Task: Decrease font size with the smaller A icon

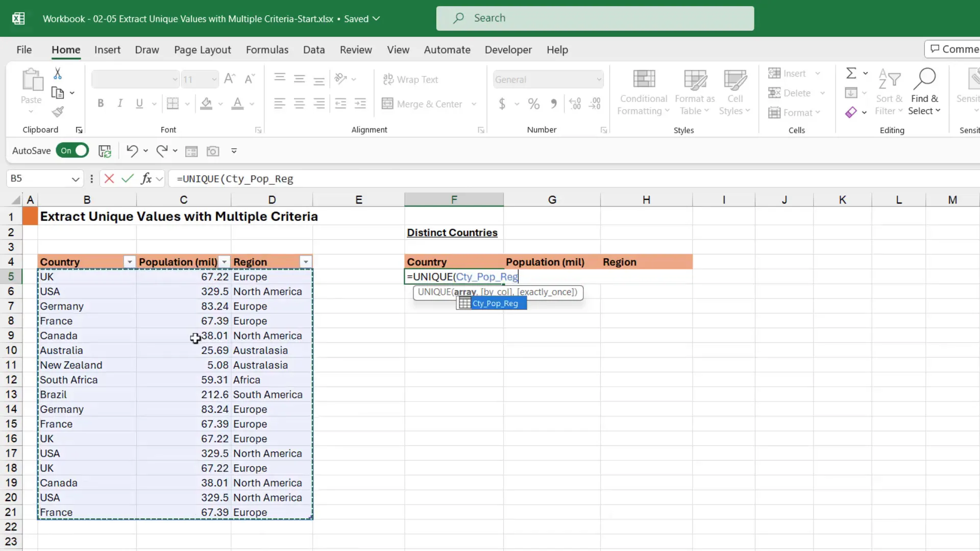Action: (249, 79)
